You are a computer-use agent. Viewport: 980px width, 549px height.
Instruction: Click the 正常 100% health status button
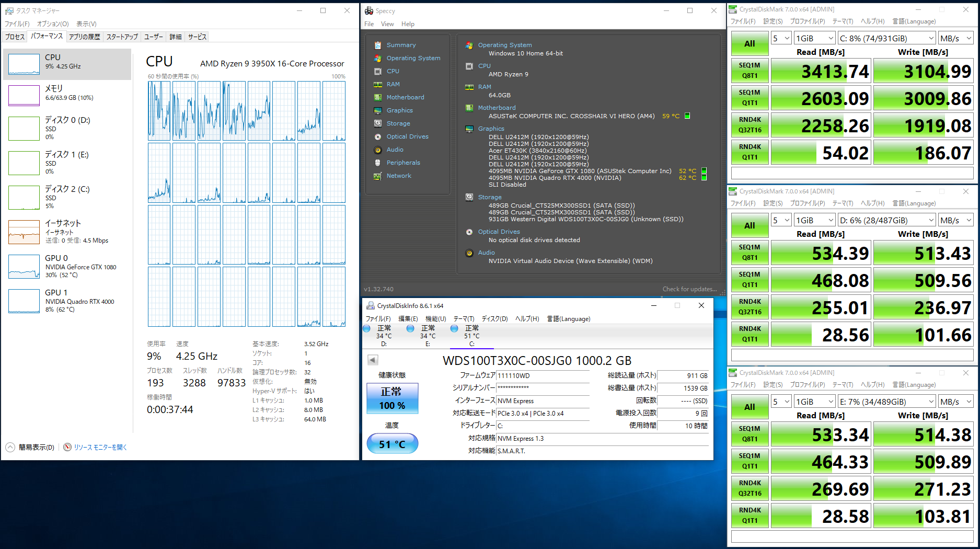[x=392, y=398]
